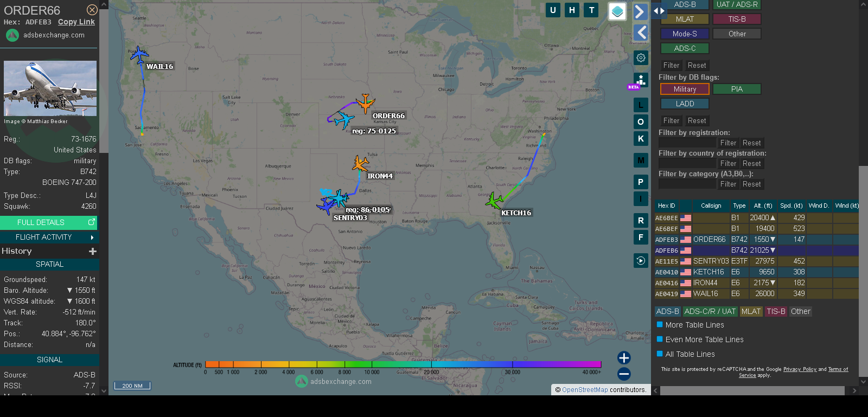
Task: Toggle the H map button
Action: click(x=572, y=10)
